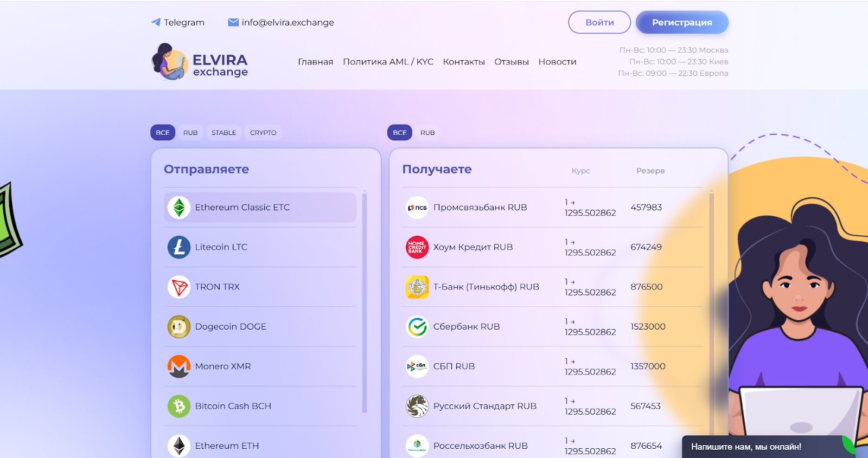Choose Русский Стандарт RUB to receive
This screenshot has height=458, width=868.
[552, 406]
